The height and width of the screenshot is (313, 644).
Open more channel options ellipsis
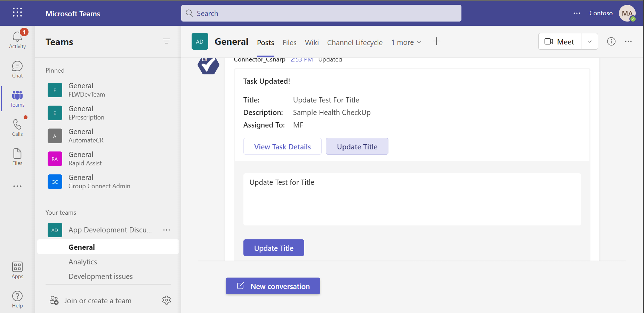click(x=628, y=42)
